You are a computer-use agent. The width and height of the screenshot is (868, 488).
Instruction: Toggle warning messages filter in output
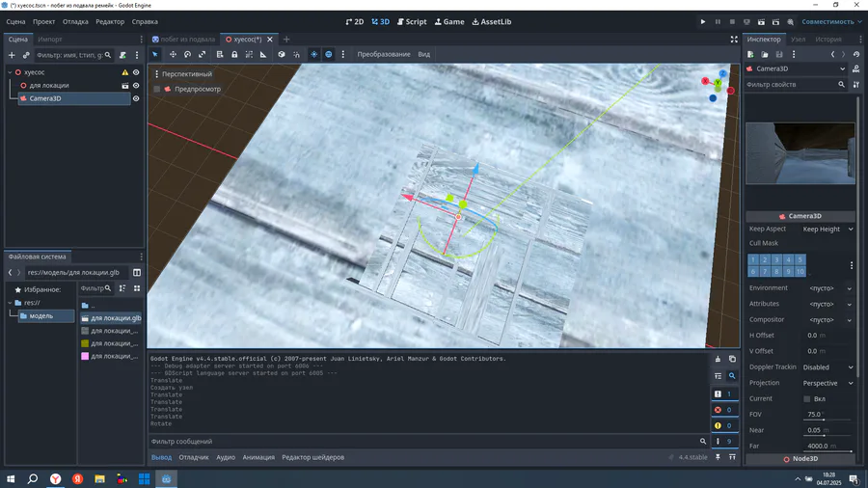tap(724, 425)
